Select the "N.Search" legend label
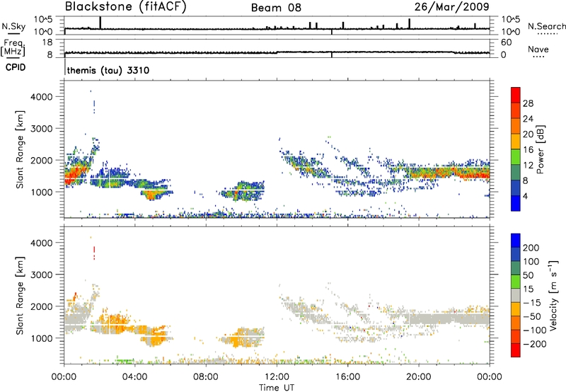This screenshot has height=392, width=566. click(x=546, y=26)
